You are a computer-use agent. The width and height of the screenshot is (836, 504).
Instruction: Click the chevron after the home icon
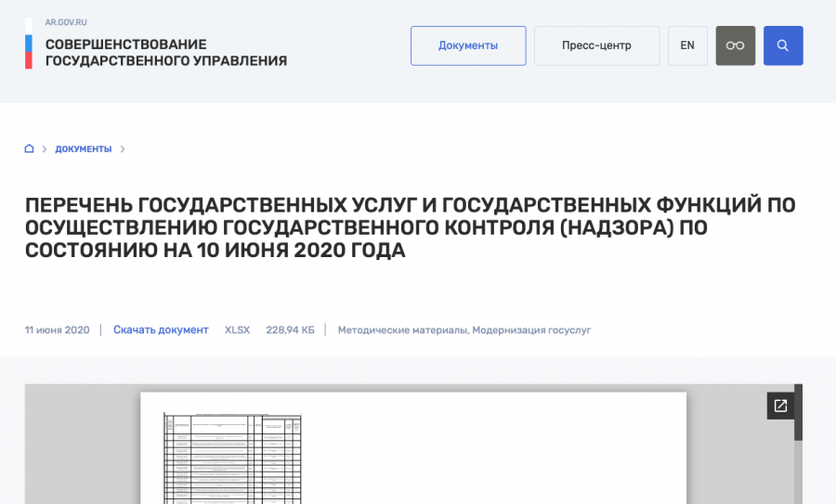[x=44, y=149]
